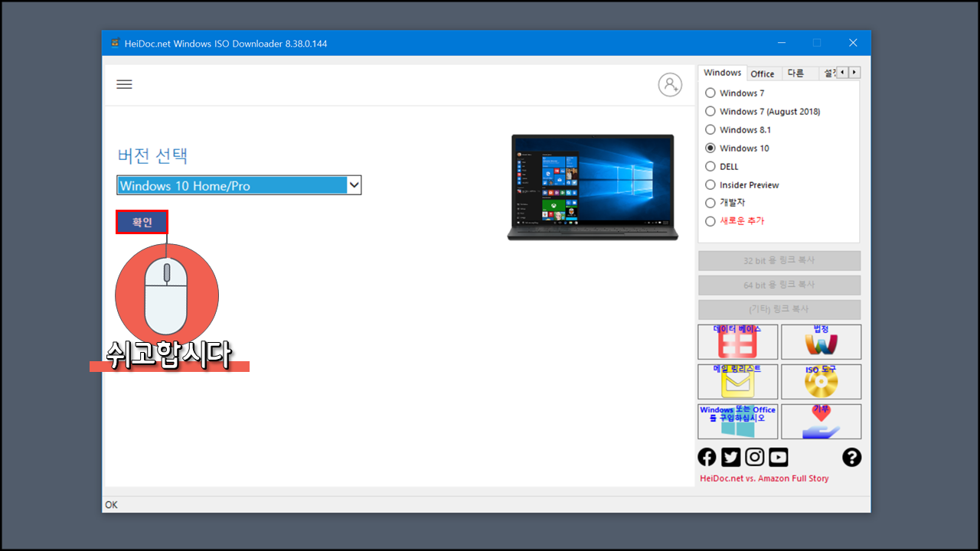Switch to the Office tab
Screen dimensions: 980x551
click(x=763, y=74)
